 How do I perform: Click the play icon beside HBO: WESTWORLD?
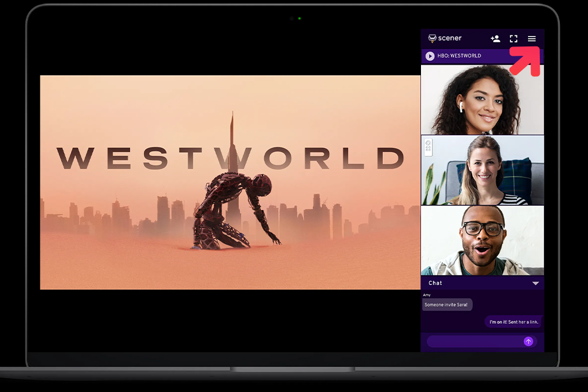tap(430, 56)
